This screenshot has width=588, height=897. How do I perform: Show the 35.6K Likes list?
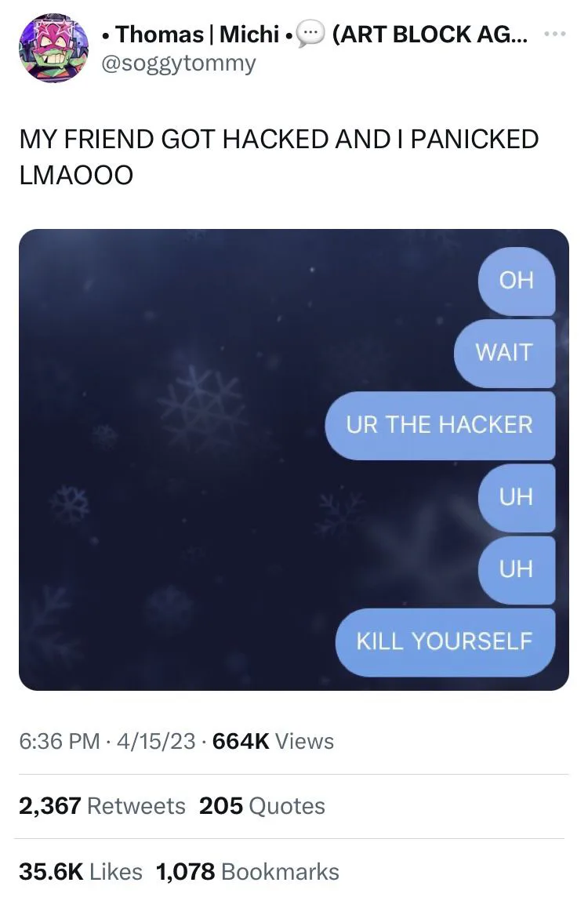81,872
